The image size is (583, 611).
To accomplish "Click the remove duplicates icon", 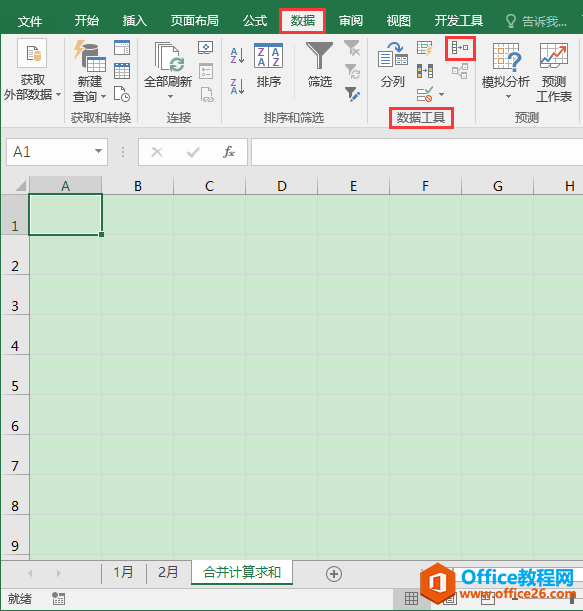I will coord(425,71).
